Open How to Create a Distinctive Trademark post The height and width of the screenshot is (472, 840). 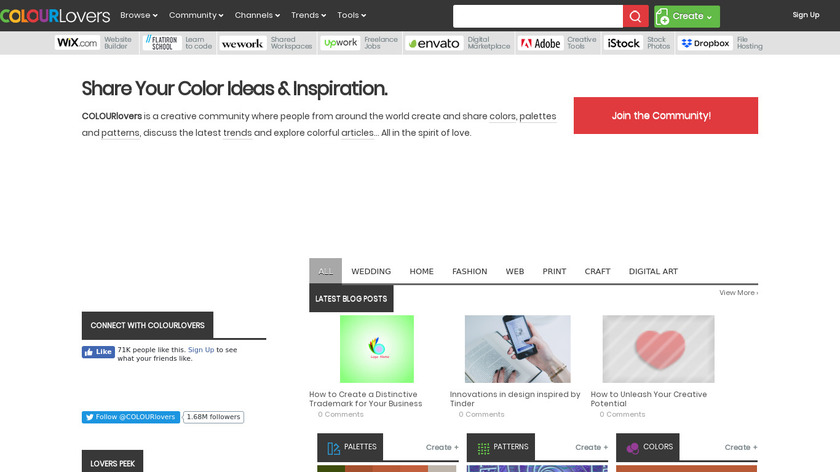click(x=365, y=399)
